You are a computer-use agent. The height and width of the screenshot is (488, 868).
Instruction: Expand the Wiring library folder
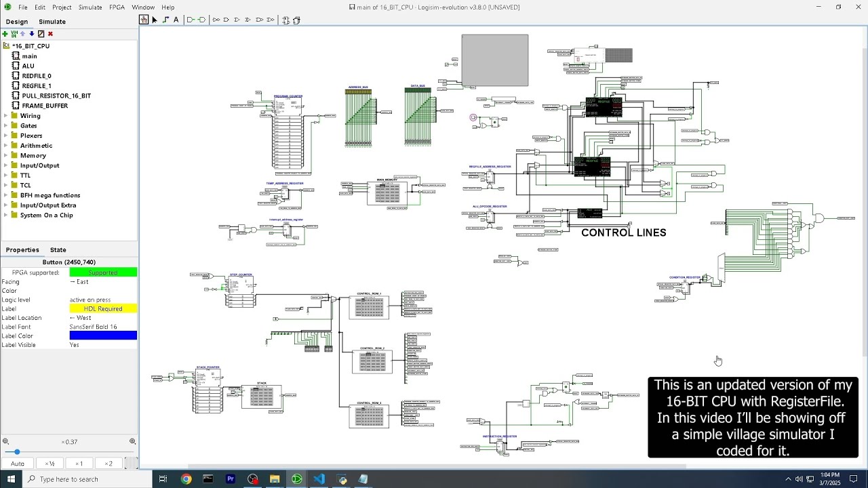point(5,116)
